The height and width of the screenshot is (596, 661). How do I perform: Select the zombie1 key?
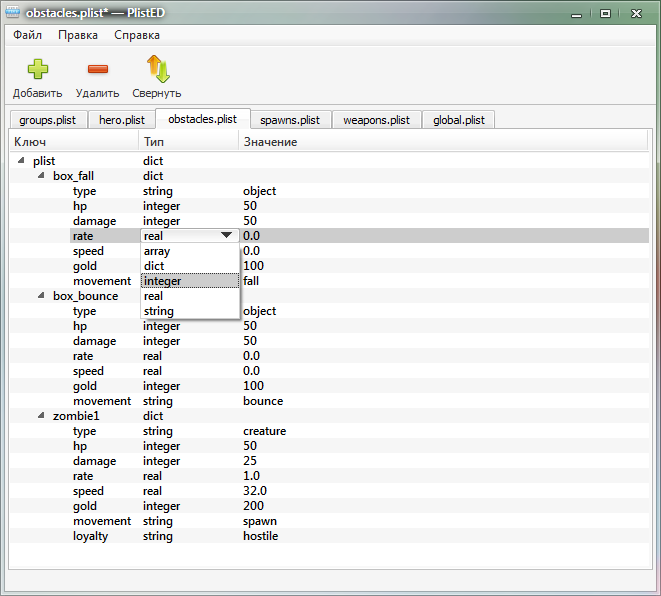(76, 416)
